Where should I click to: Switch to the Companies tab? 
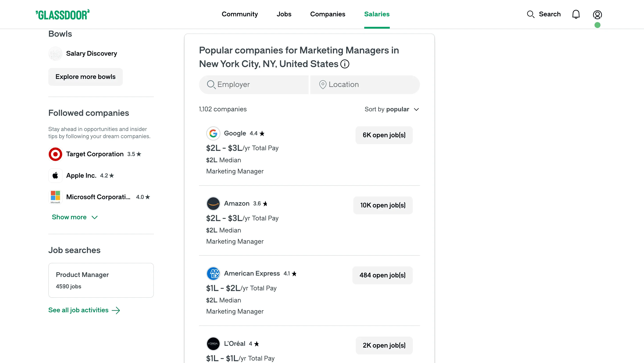coord(328,14)
